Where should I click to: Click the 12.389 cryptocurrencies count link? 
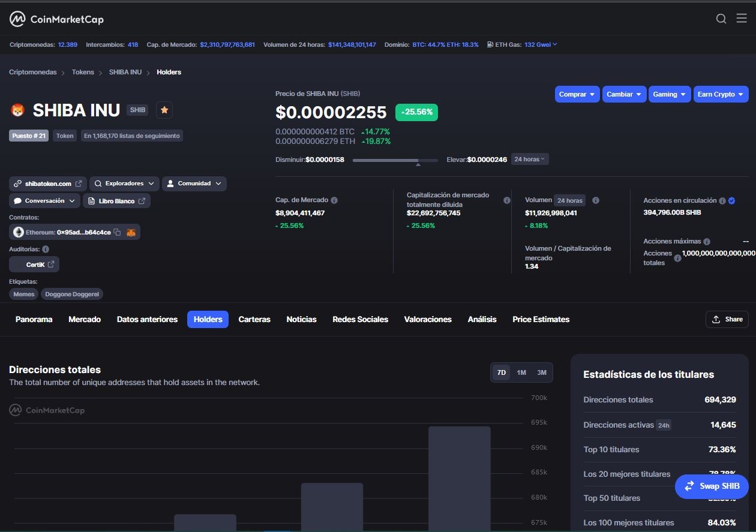pyautogui.click(x=68, y=44)
